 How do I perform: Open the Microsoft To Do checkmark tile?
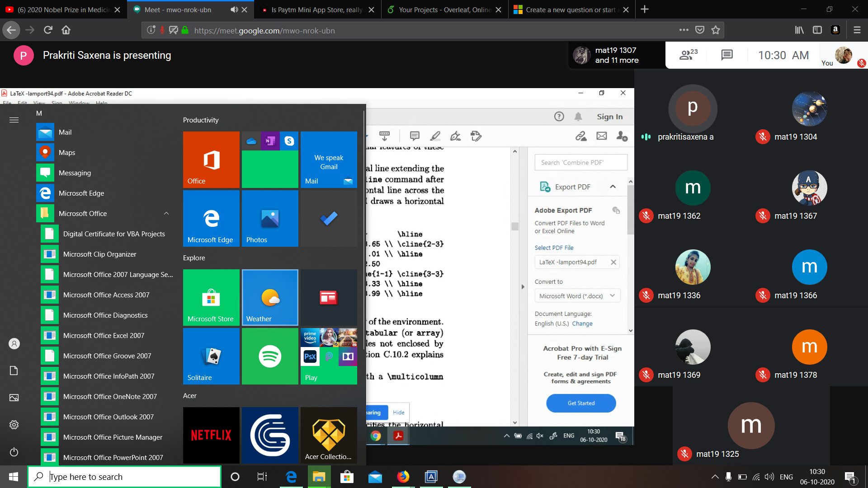pos(329,218)
